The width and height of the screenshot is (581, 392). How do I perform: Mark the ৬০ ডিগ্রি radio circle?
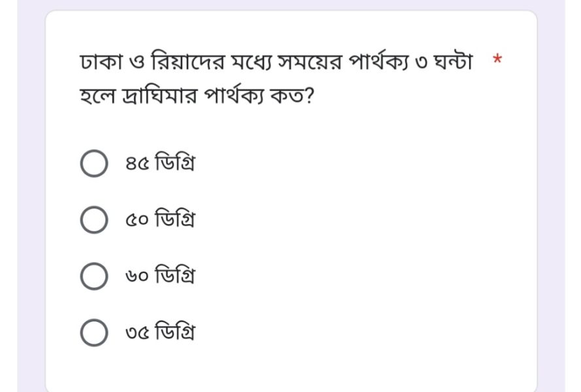tap(94, 276)
